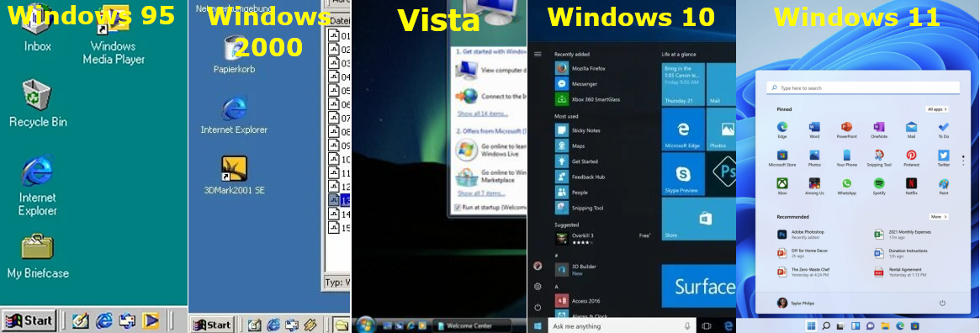This screenshot has width=980, height=333.
Task: Open PowerPoint from Windows 11 pinned apps
Action: [847, 130]
